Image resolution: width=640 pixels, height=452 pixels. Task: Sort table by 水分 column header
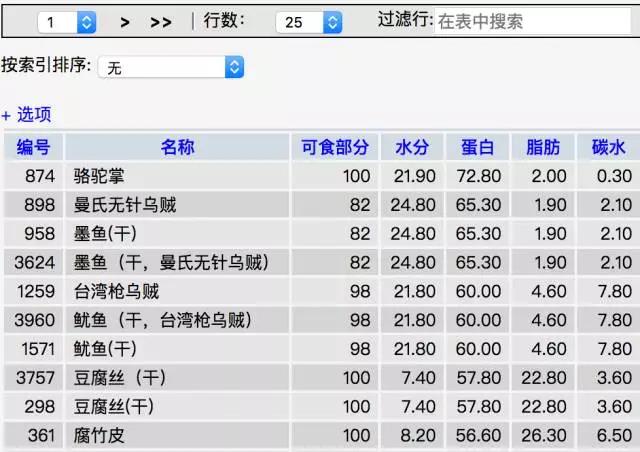point(412,147)
